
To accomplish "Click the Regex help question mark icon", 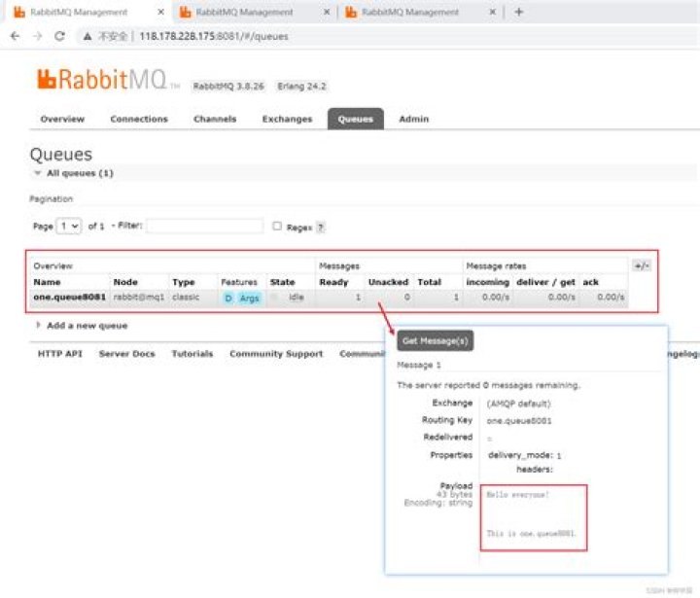I will pos(321,227).
